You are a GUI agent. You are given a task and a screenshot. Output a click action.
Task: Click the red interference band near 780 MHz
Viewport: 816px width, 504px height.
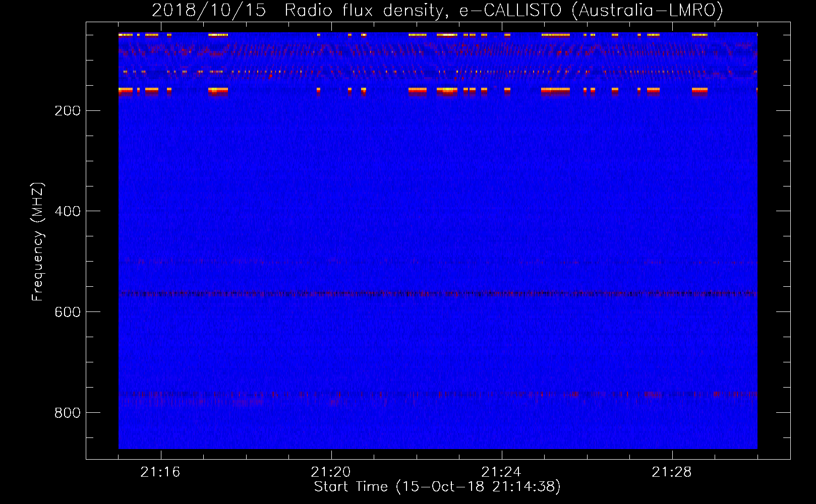[x=438, y=395]
